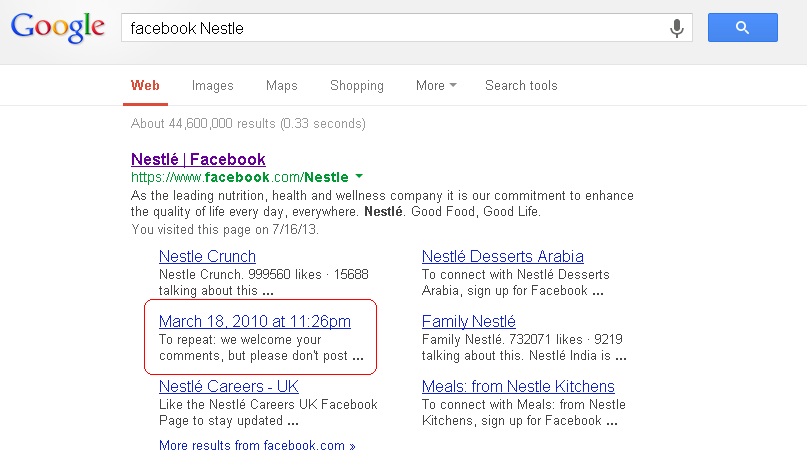Expand the More dropdown menu
Screen dimensions: 807x468
click(436, 85)
